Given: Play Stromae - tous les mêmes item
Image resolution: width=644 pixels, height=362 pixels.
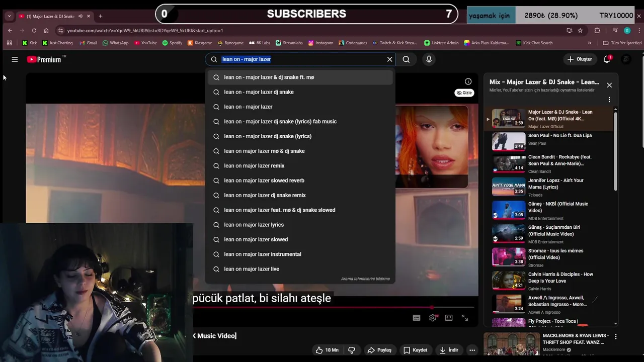Looking at the screenshot, I should pos(548,257).
